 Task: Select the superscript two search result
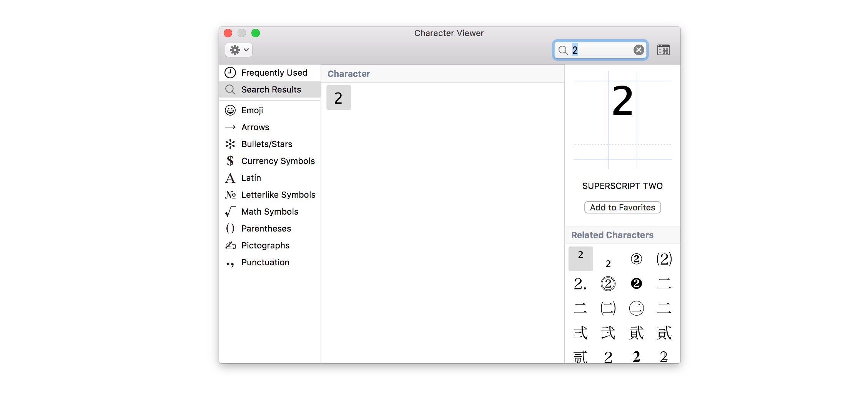click(x=339, y=98)
